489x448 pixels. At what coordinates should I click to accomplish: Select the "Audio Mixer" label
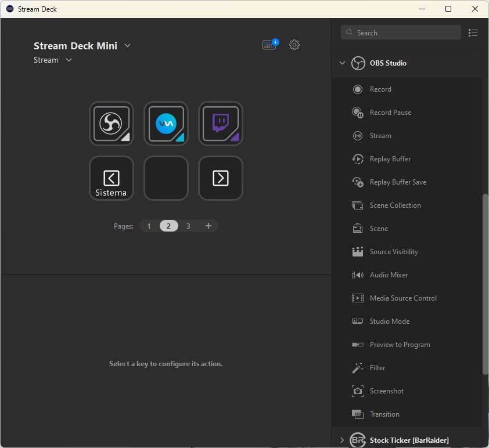[389, 275]
